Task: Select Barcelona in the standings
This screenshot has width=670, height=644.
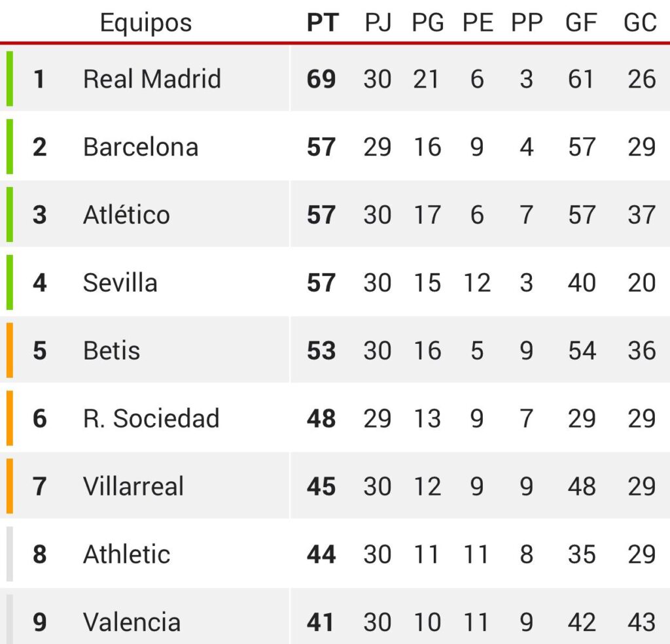Action: [x=141, y=147]
